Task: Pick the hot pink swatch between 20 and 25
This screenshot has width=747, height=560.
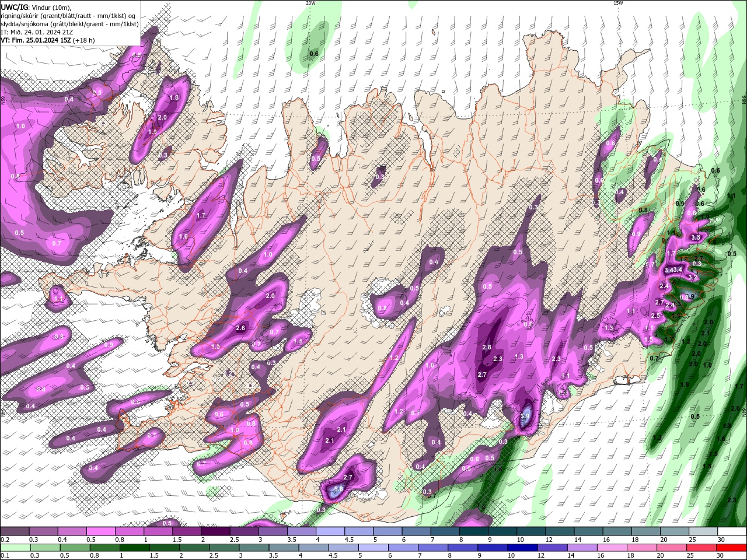Action: (672, 547)
